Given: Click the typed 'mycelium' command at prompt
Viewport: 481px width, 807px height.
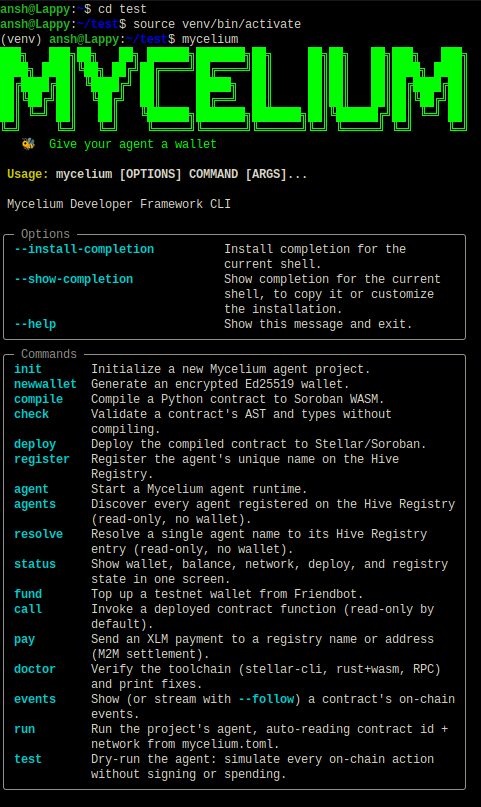Looking at the screenshot, I should 210,39.
